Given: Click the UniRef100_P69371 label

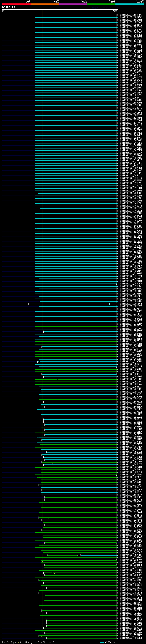Looking at the screenshot, I should [x=131, y=60].
